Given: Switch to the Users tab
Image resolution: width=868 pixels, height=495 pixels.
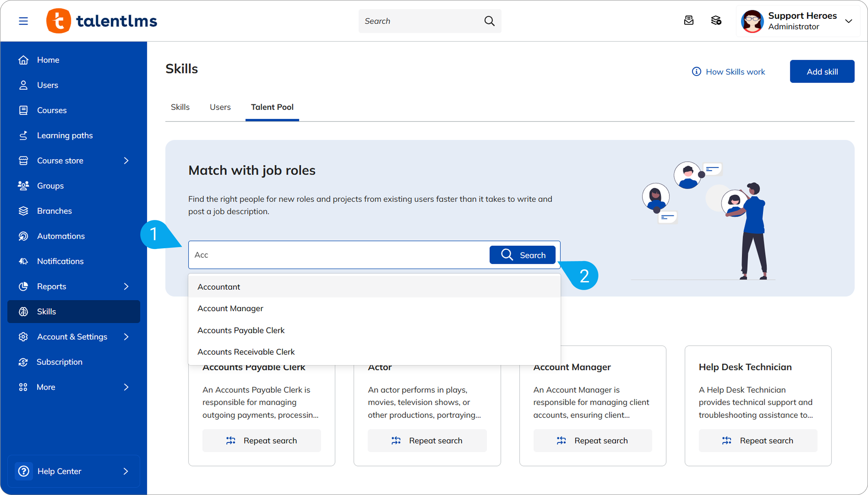Looking at the screenshot, I should [x=220, y=107].
